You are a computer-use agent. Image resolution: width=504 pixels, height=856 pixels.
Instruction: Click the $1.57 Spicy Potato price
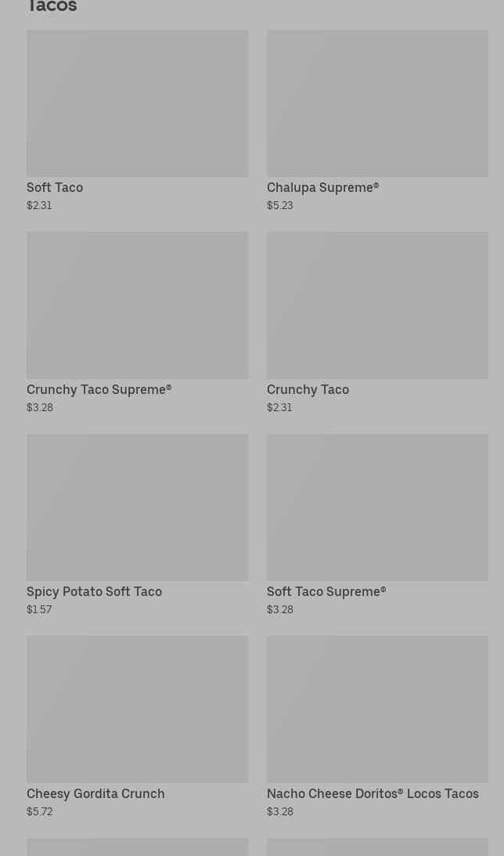[x=39, y=610]
